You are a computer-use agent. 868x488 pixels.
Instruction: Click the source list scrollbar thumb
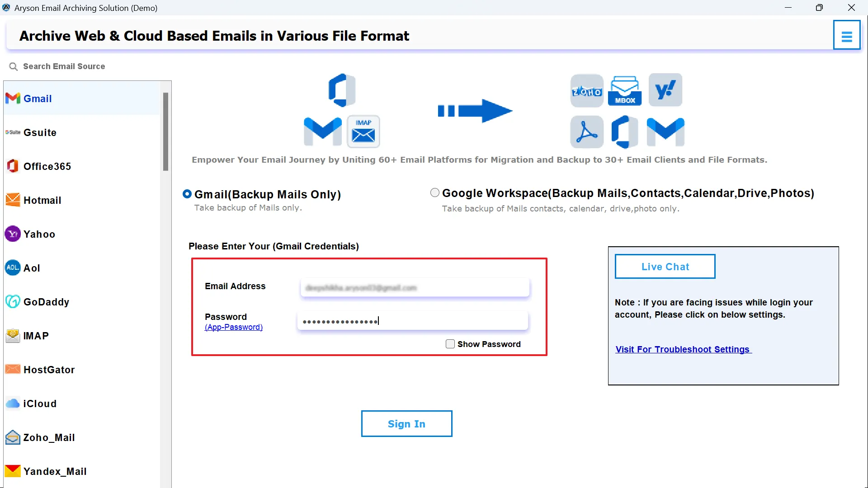[165, 131]
